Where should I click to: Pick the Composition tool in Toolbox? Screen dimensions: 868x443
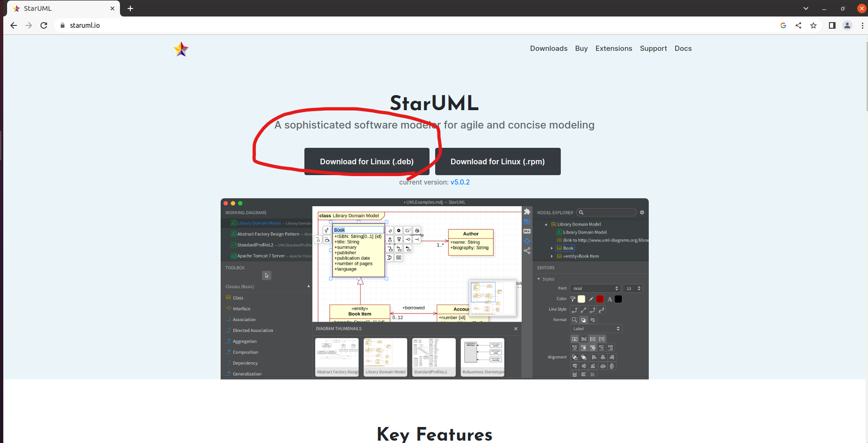(x=245, y=352)
